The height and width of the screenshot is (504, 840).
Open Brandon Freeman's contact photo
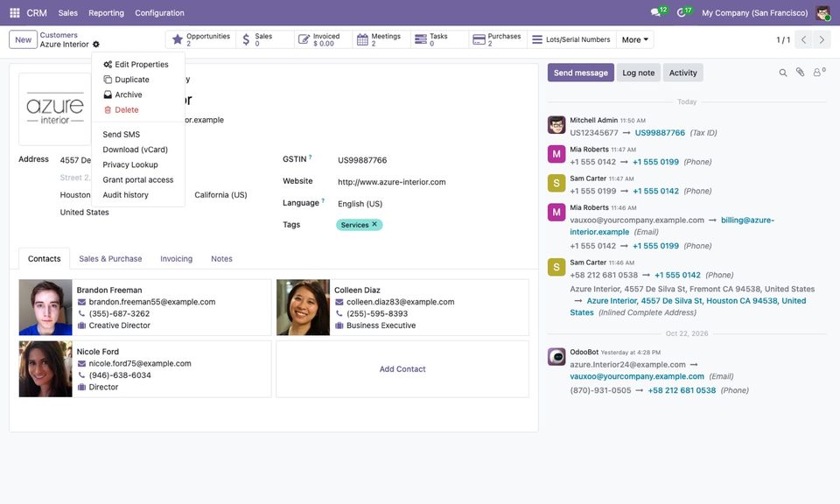[45, 307]
